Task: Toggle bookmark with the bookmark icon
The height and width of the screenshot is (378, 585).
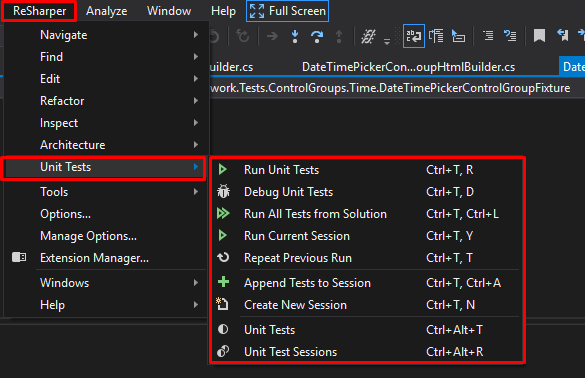Action: 539,36
